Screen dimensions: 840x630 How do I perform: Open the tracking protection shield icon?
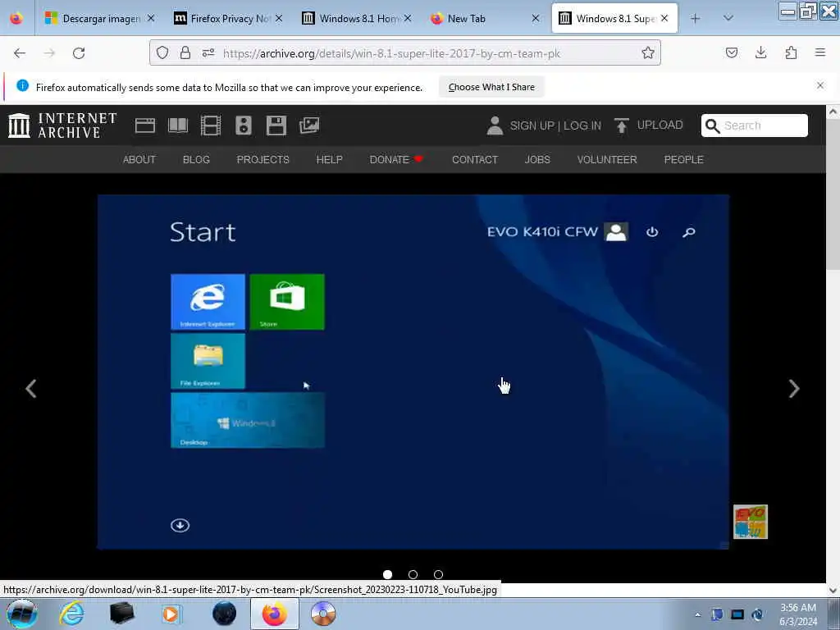tap(162, 52)
